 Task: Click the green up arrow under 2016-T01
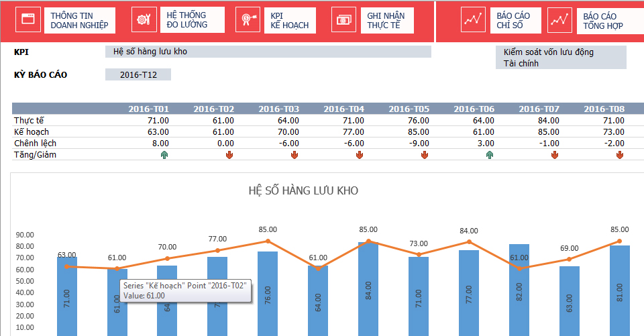pyautogui.click(x=164, y=155)
